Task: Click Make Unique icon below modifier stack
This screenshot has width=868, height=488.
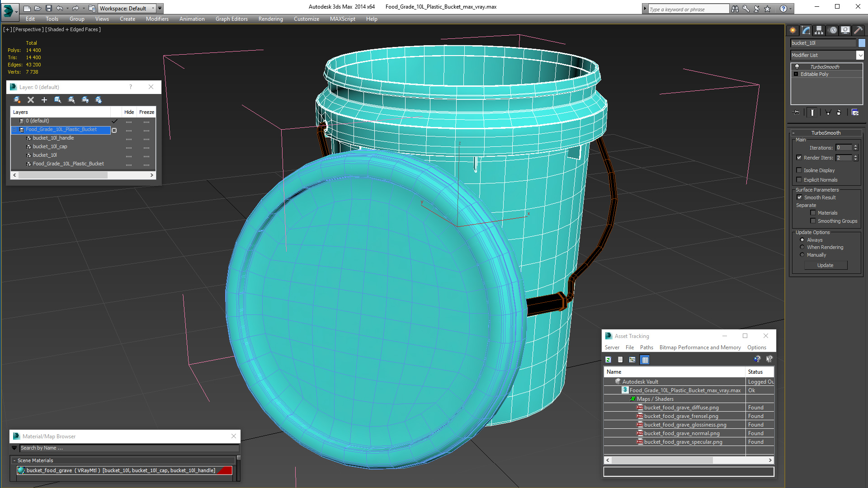Action: (828, 113)
